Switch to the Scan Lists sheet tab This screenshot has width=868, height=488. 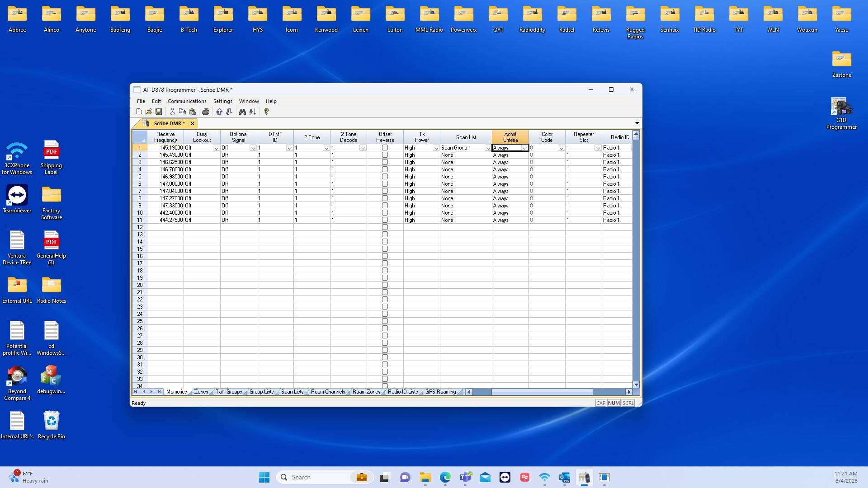[x=292, y=392]
